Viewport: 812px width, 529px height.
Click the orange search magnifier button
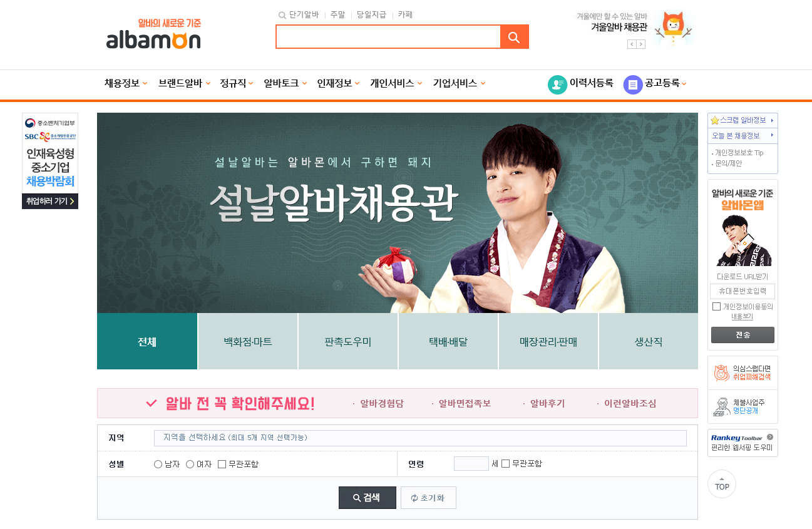pyautogui.click(x=515, y=37)
